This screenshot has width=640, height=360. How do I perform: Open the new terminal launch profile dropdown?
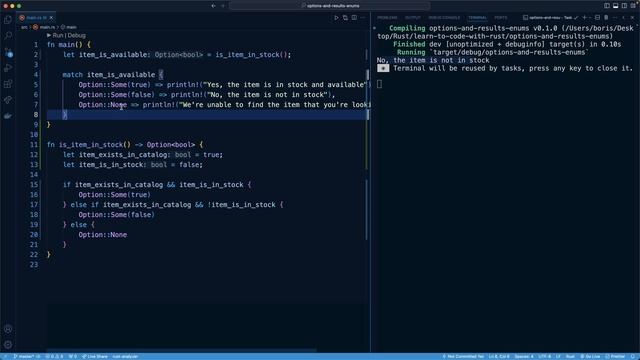[590, 18]
